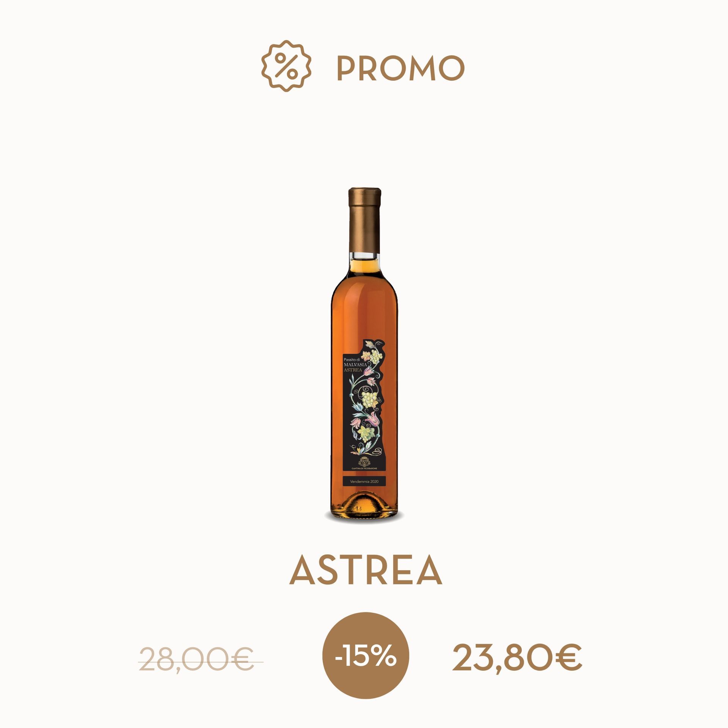Click the bronze capsule on bottle top
The height and width of the screenshot is (728, 728).
364,220
